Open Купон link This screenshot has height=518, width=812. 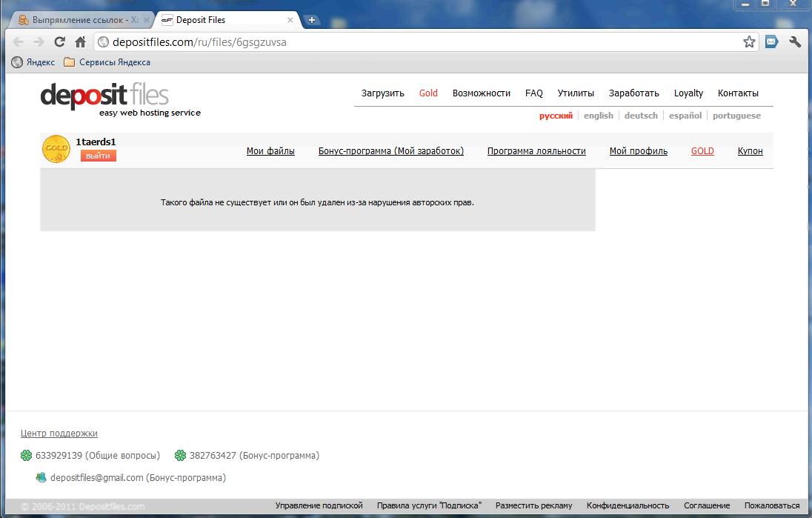pyautogui.click(x=750, y=151)
